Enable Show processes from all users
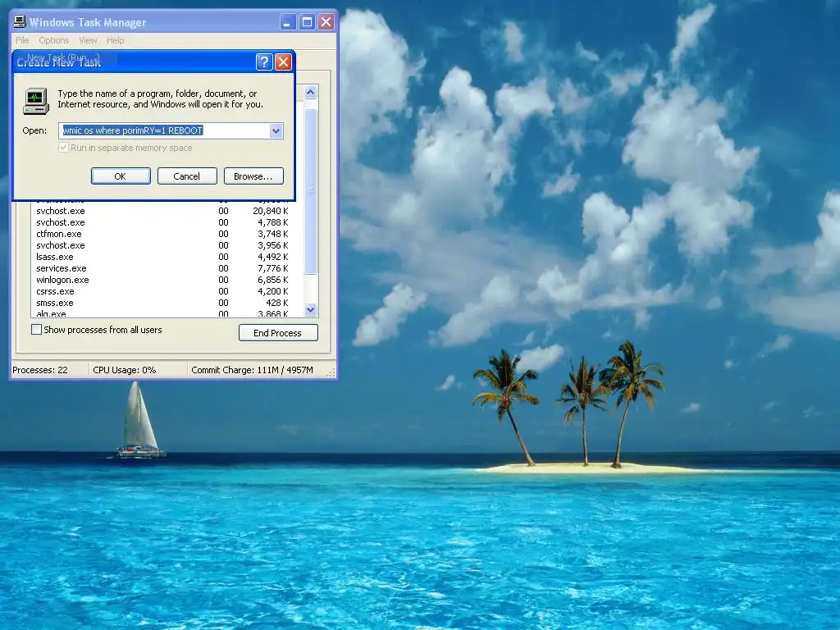 point(36,330)
